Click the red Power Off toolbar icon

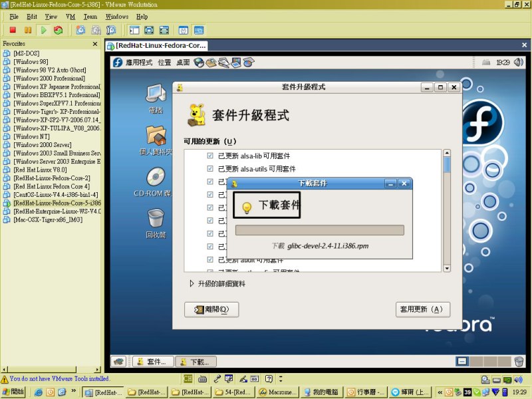click(13, 30)
